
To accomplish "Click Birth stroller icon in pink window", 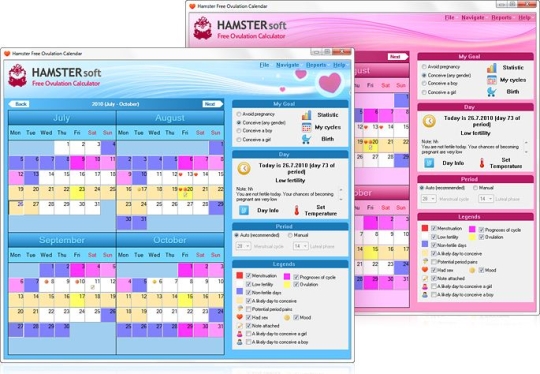I will tap(491, 92).
